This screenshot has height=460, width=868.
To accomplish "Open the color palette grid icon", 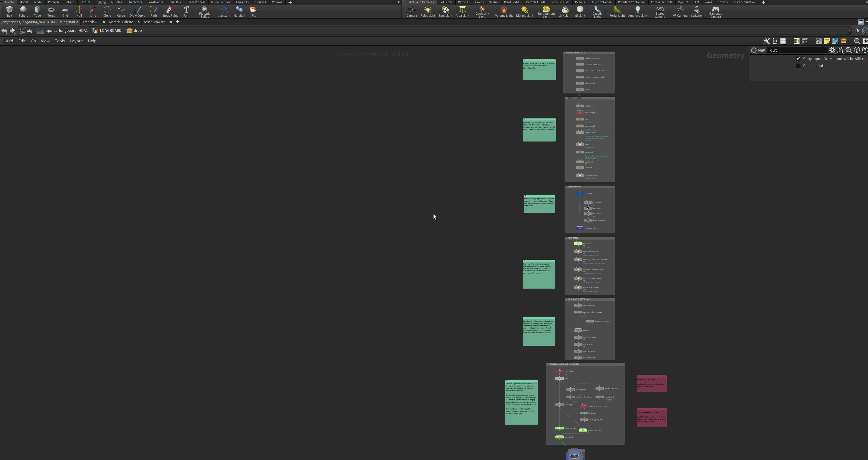I will (797, 41).
